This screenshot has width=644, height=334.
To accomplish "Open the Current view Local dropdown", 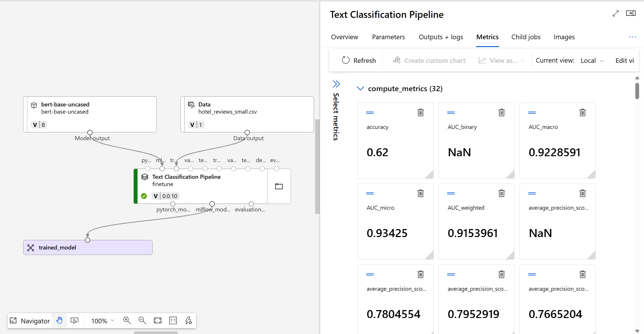I will 592,61.
